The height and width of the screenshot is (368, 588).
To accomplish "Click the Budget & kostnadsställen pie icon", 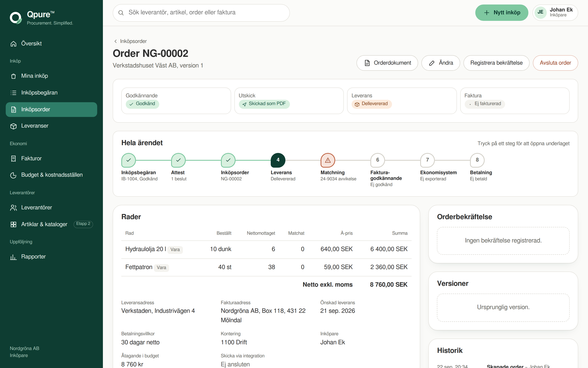I will tap(13, 175).
